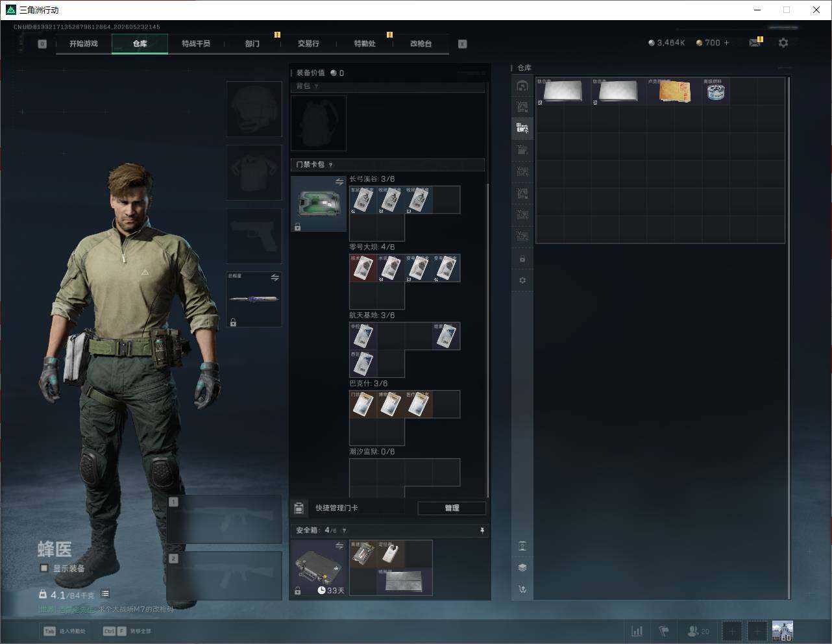Open the friends list showing 20
Screen dimensions: 832x644
coord(698,631)
